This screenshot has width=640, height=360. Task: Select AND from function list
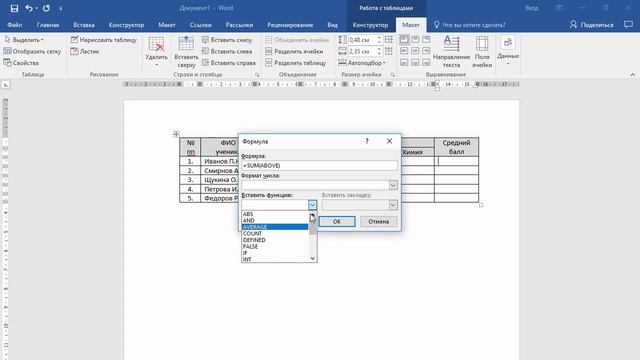[x=275, y=220]
